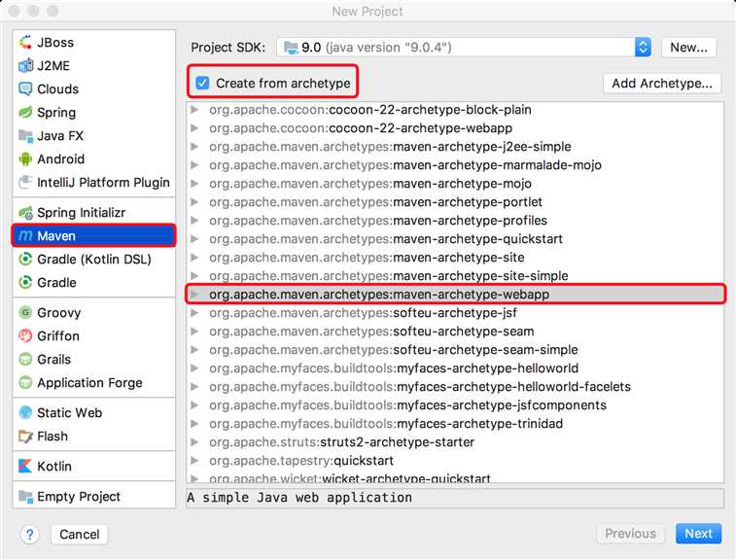Click the JBoss icon in sidebar
736x560 pixels.
click(x=25, y=42)
